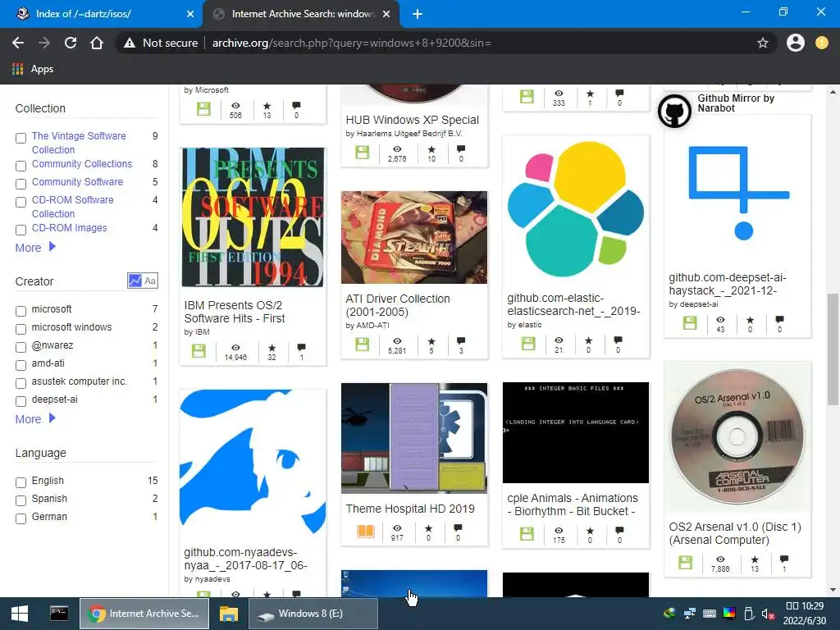This screenshot has width=840, height=630.
Task: Click the views eye icon on HUB Windows XP Special card
Action: (397, 149)
